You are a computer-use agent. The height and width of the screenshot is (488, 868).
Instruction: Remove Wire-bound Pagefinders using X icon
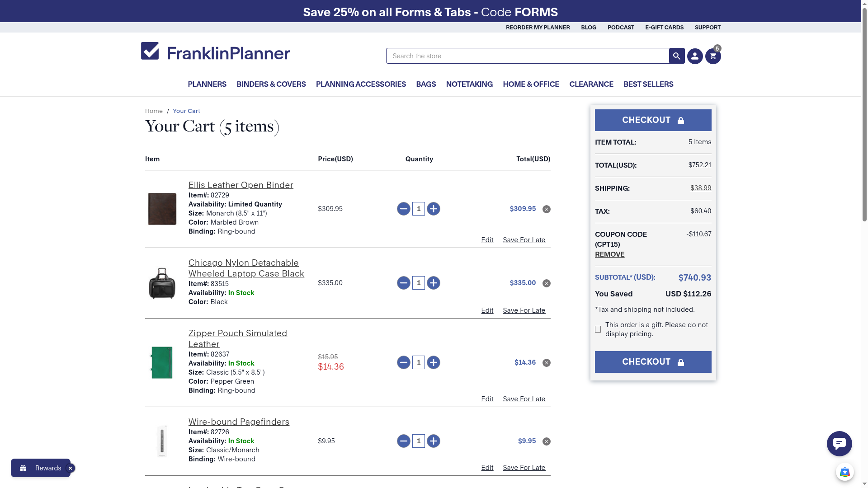[x=547, y=441]
